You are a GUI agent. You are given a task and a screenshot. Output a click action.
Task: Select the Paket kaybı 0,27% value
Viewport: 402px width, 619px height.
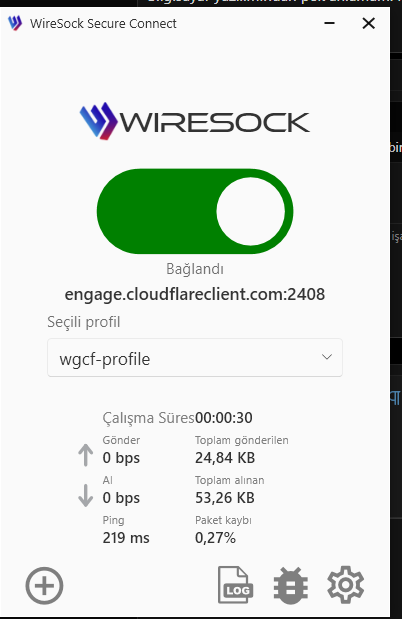click(x=215, y=538)
